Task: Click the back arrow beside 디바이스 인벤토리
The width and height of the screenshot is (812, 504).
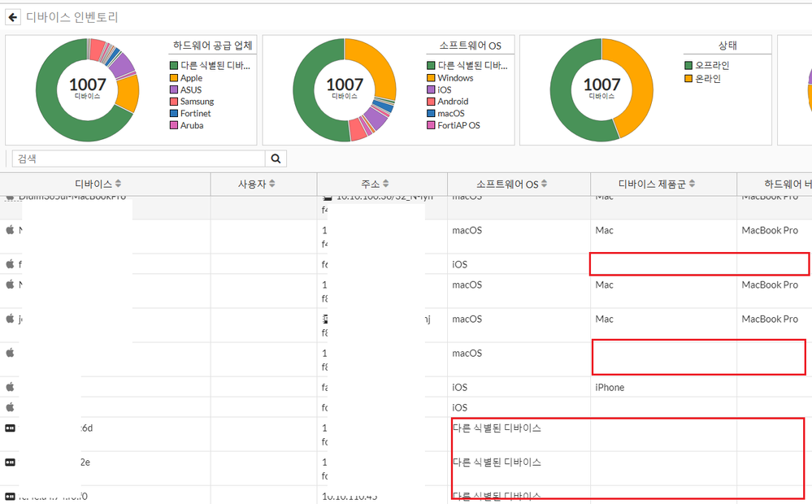Action: pyautogui.click(x=13, y=17)
